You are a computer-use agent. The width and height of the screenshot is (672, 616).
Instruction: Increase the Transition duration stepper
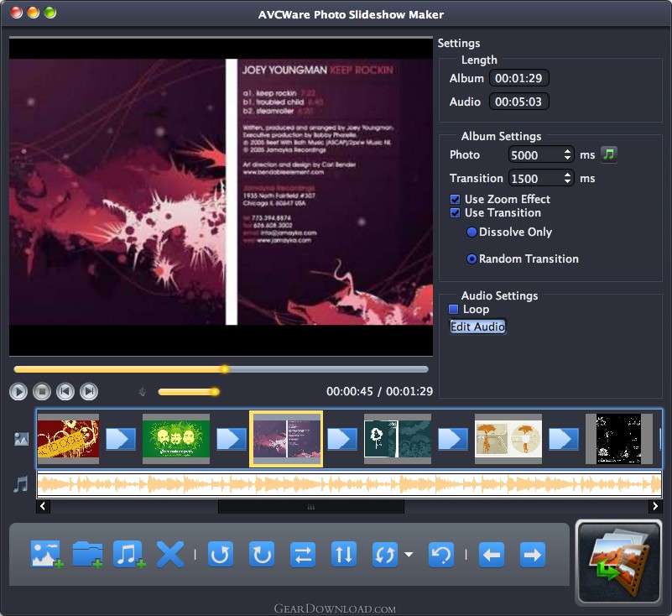coord(567,175)
